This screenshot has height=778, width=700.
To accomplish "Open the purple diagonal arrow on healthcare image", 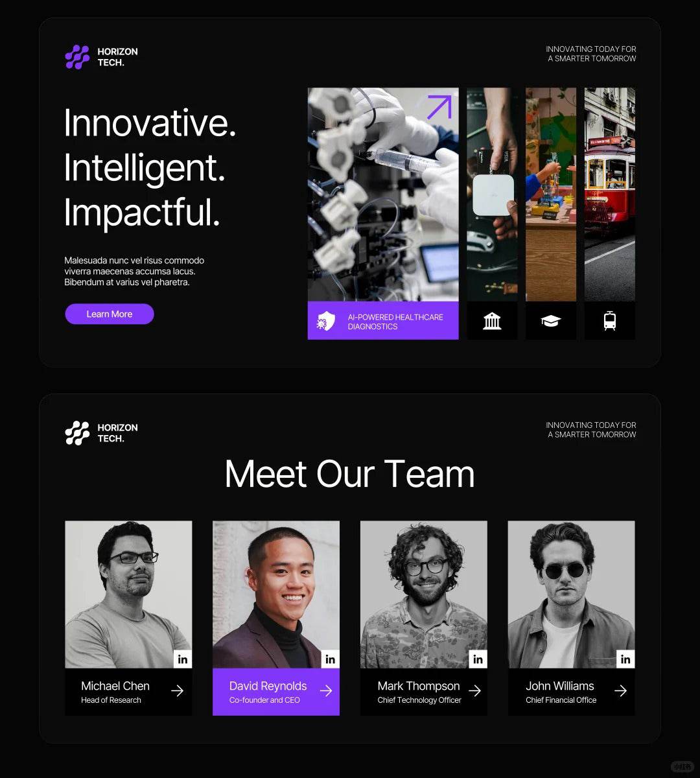I will [x=439, y=107].
